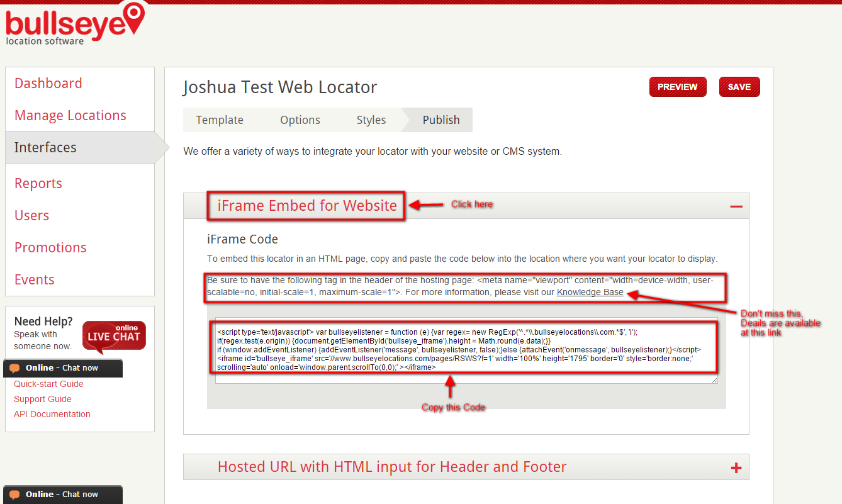Open the API Documentation link
Screen dimensions: 842x504
[52, 414]
